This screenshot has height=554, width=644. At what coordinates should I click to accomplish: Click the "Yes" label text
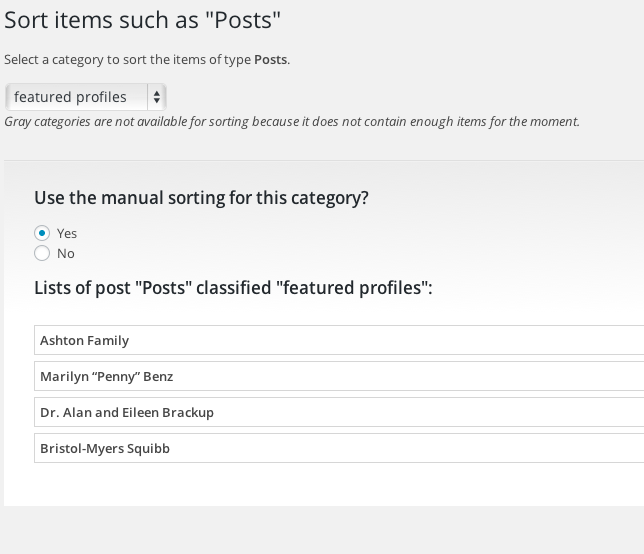tap(67, 233)
